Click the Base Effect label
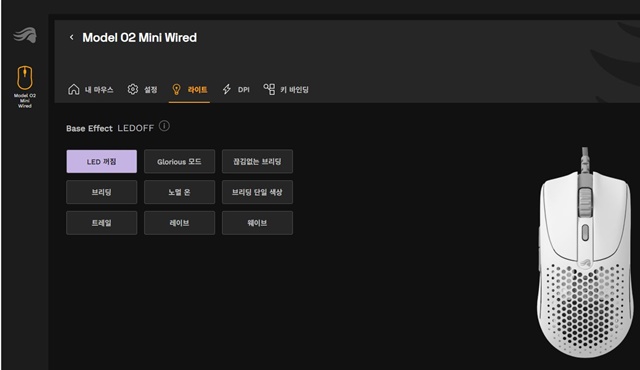Image resolution: width=640 pixels, height=370 pixels. point(89,129)
